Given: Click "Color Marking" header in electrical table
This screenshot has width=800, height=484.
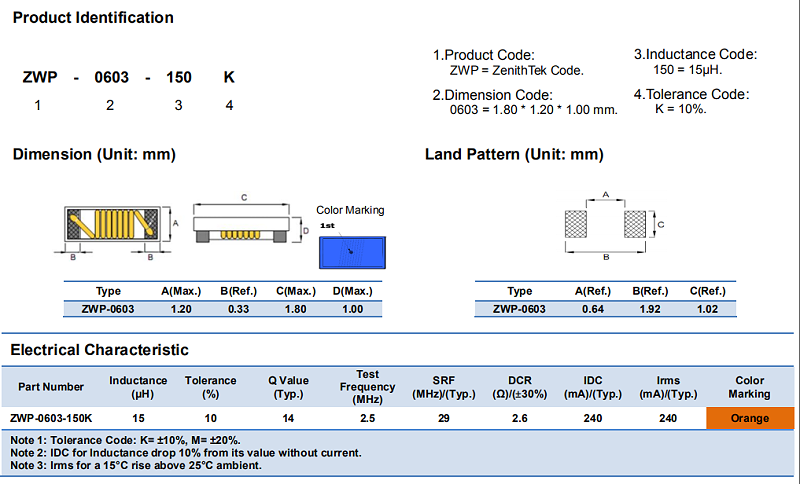Looking at the screenshot, I should (749, 387).
